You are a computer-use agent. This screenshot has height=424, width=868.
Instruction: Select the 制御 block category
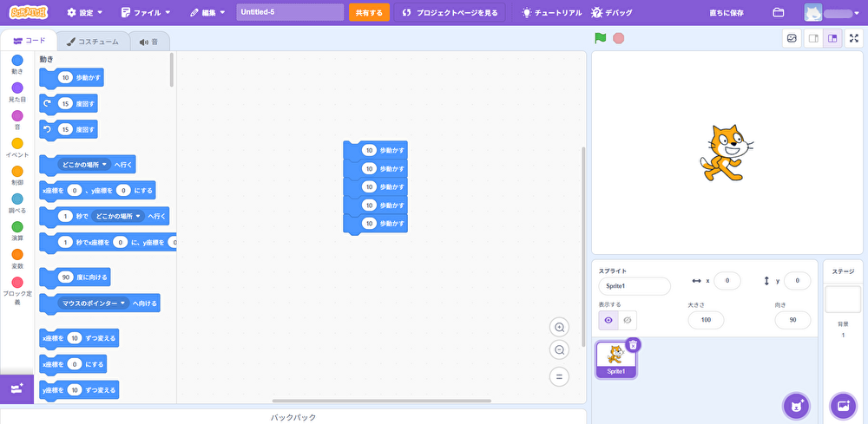coord(17,175)
